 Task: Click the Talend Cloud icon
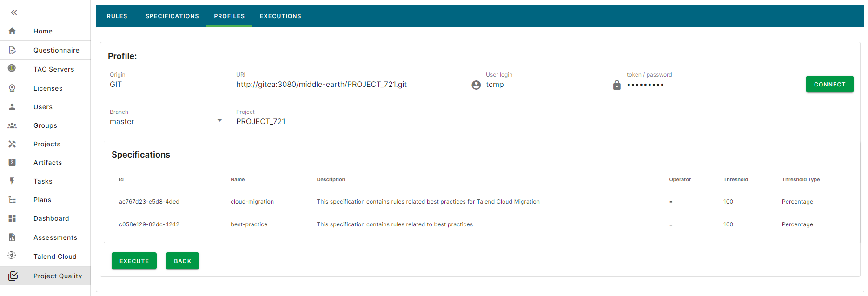click(x=12, y=255)
